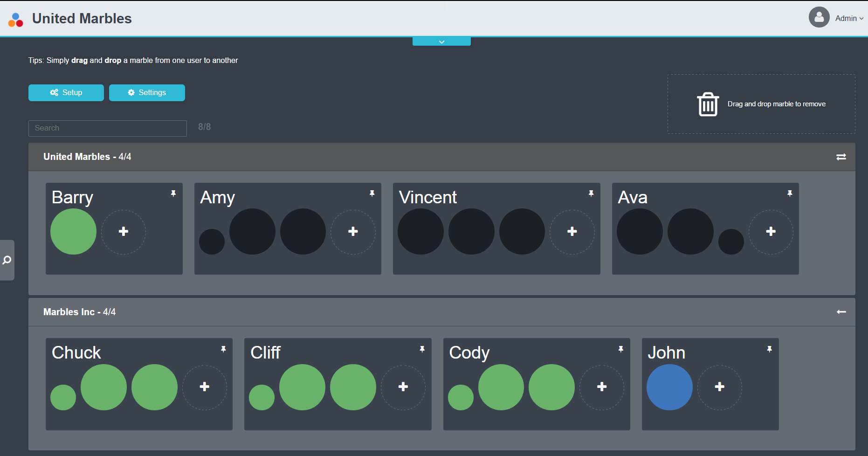The width and height of the screenshot is (868, 456).
Task: Open the side search magnifier tab
Action: [7, 260]
